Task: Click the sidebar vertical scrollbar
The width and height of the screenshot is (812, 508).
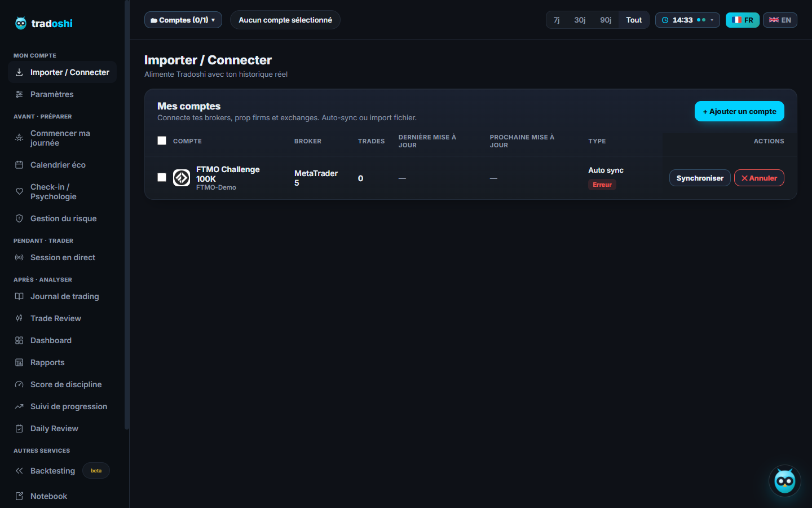Action: point(127,214)
